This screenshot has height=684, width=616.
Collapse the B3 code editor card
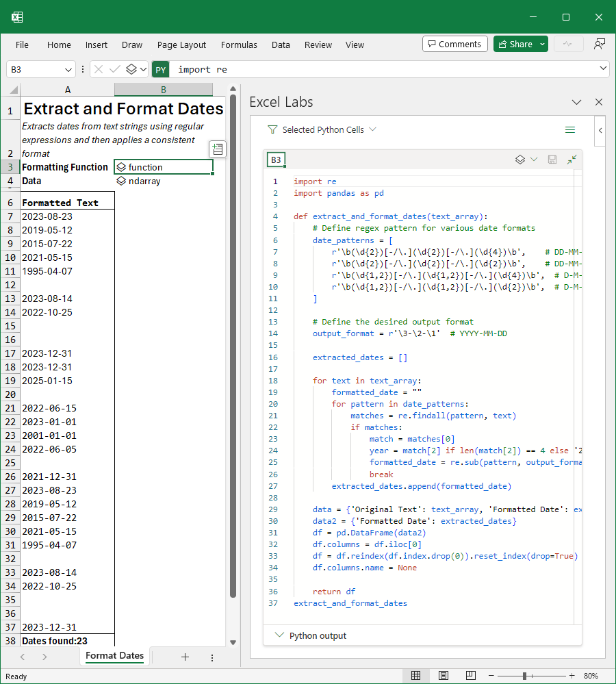(x=572, y=160)
